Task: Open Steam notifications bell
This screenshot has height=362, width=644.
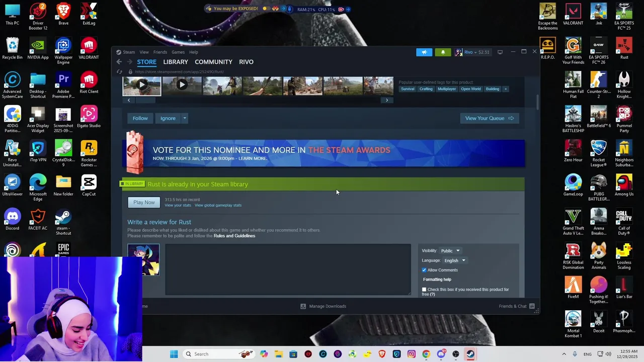Action: click(443, 52)
